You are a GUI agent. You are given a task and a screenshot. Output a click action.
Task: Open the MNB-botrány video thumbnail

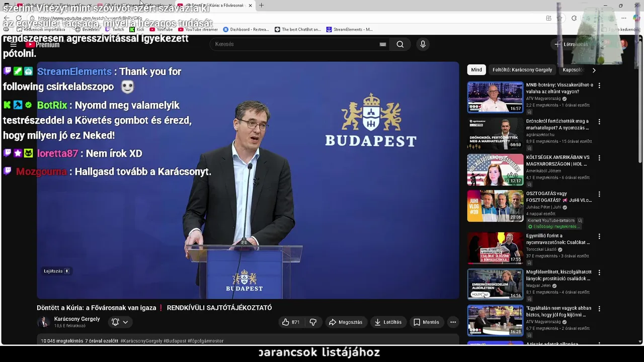pyautogui.click(x=495, y=98)
